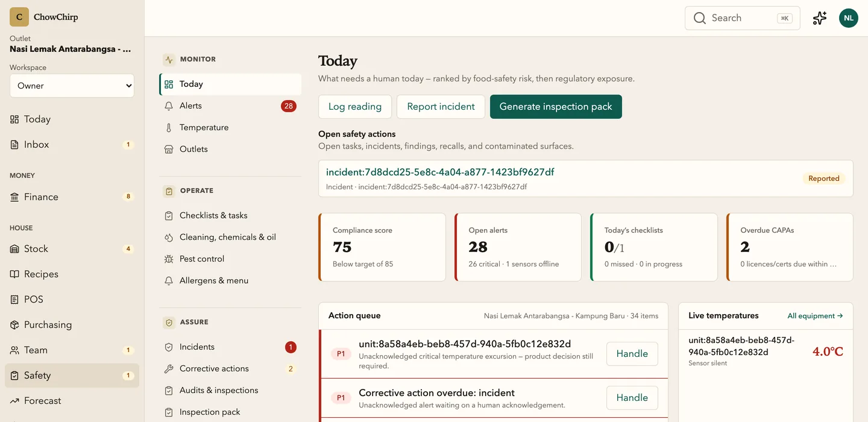Open the Workspace dropdown set to Owner

(72, 86)
